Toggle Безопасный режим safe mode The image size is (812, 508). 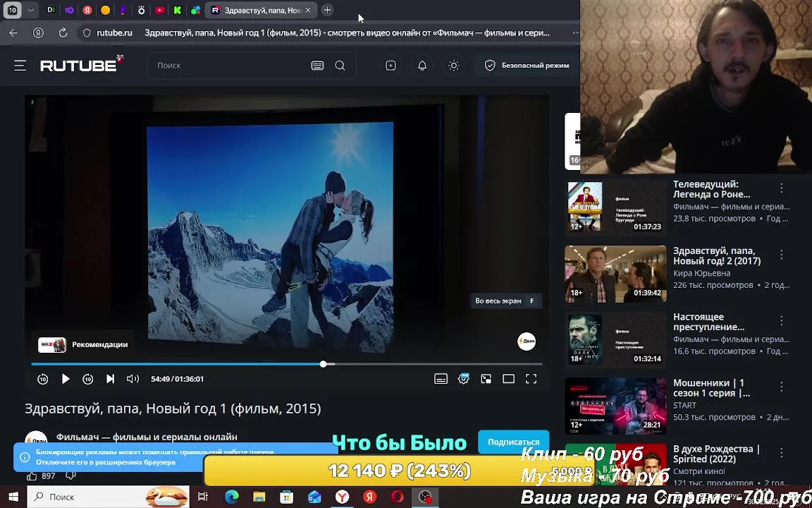[x=527, y=66]
